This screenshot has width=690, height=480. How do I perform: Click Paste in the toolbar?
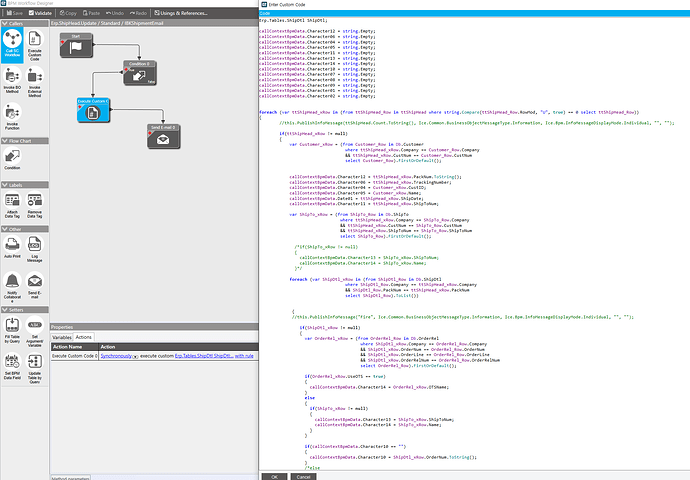[92, 13]
